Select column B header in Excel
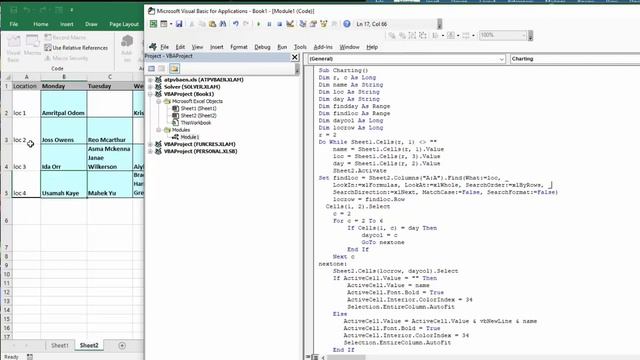 click(x=64, y=77)
